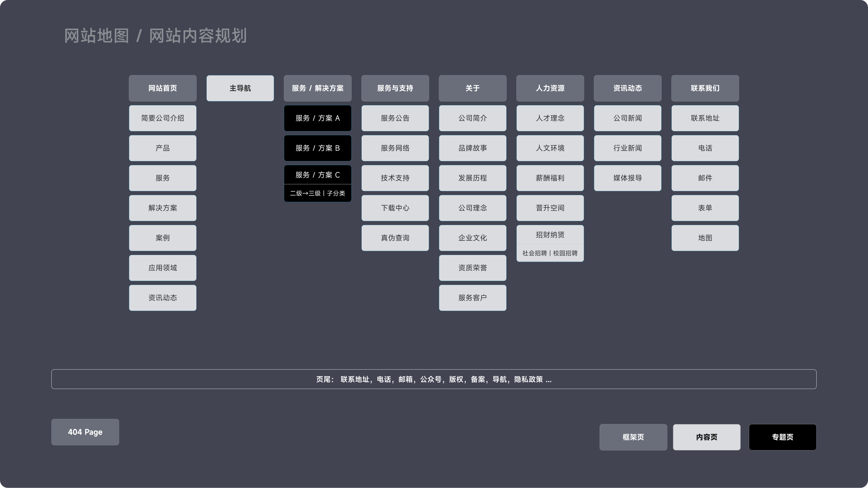This screenshot has width=868, height=488.
Task: Select the 框架页 legend box
Action: (633, 437)
